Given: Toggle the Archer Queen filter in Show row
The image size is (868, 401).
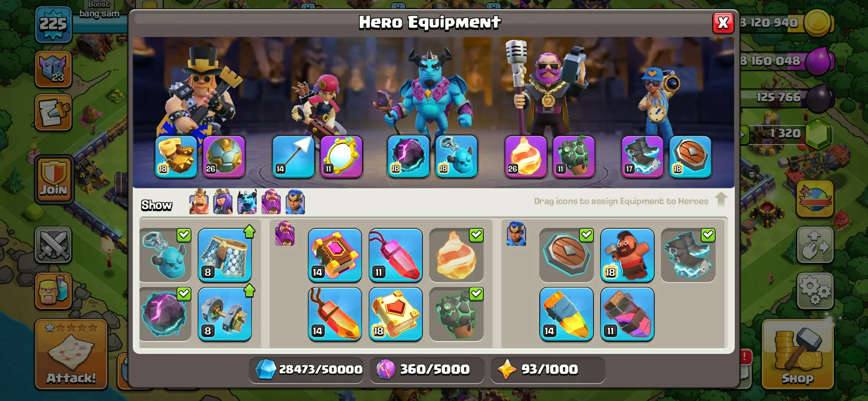Looking at the screenshot, I should pyautogui.click(x=223, y=202).
